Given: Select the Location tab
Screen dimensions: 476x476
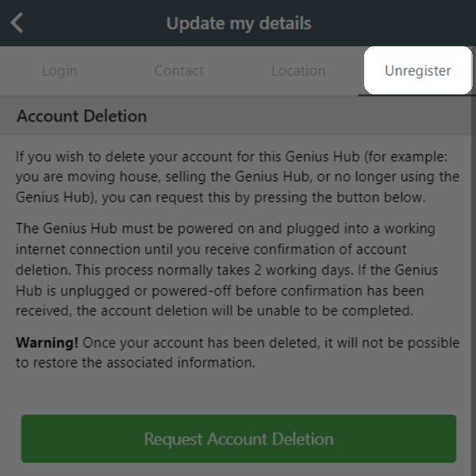Looking at the screenshot, I should click(298, 71).
